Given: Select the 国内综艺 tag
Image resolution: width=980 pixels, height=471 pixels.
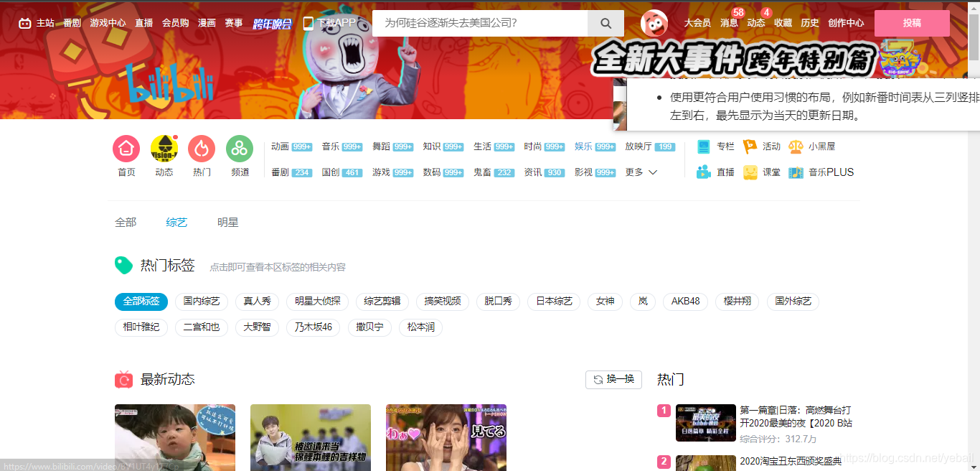Looking at the screenshot, I should coord(202,302).
